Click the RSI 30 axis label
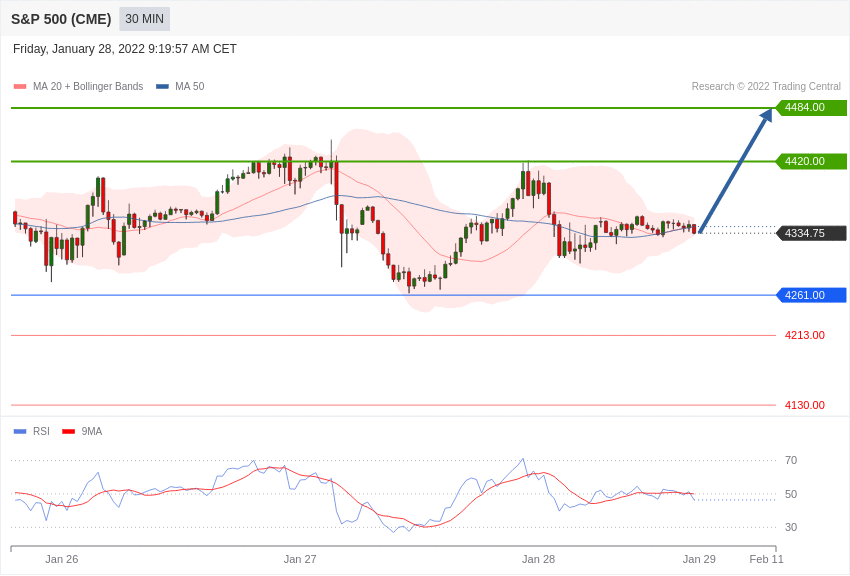Screen dimensions: 850x576 [x=791, y=527]
